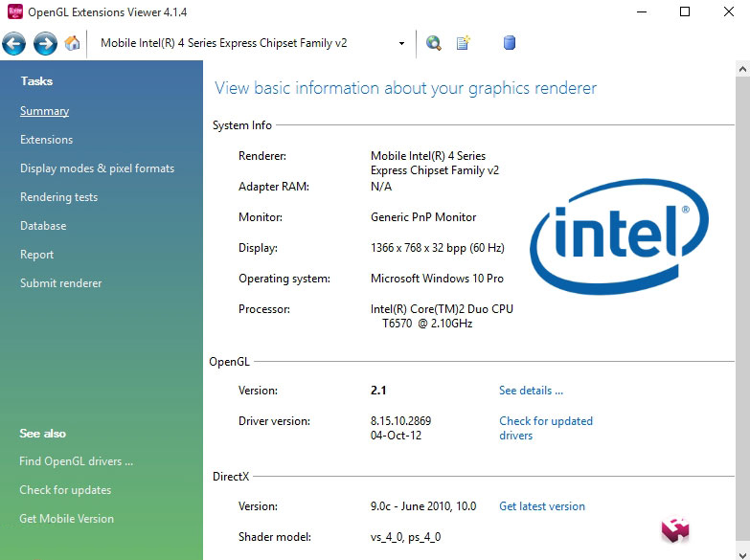Click the DirectX version 9.0c value
This screenshot has width=750, height=560.
coord(423,506)
